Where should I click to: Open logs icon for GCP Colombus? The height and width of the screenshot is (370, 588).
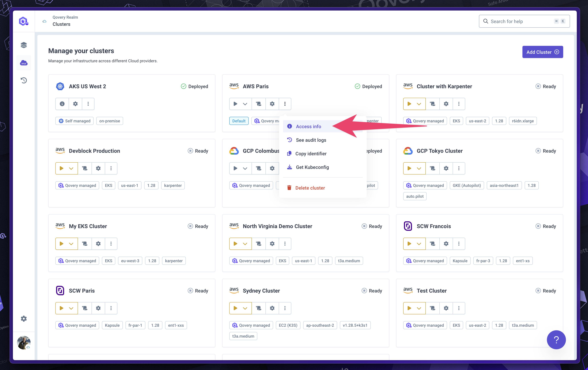tap(259, 168)
